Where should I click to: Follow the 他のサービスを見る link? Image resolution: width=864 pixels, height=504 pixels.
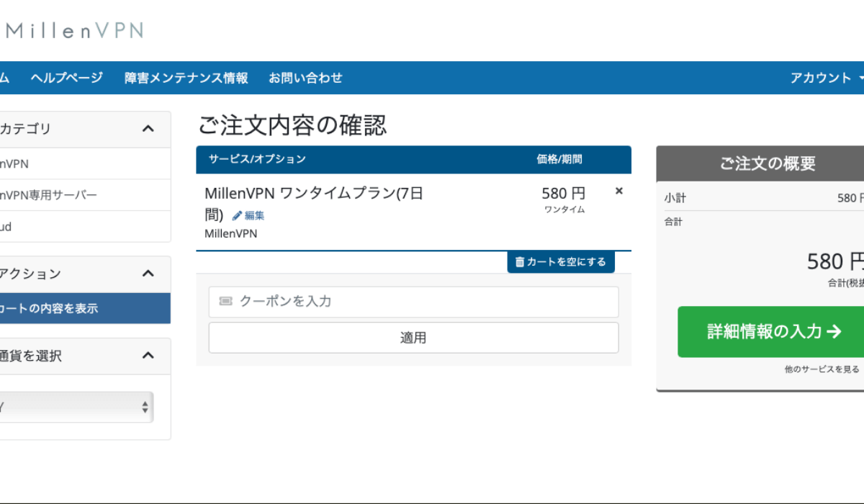click(822, 369)
